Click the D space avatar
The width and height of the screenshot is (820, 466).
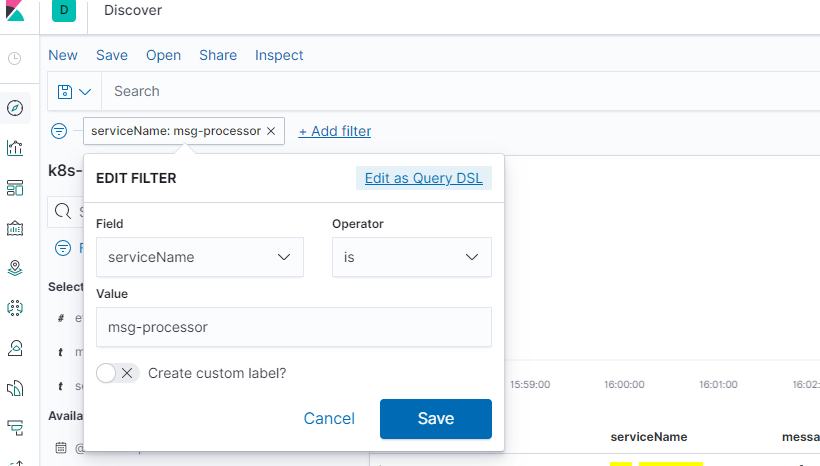click(x=64, y=11)
